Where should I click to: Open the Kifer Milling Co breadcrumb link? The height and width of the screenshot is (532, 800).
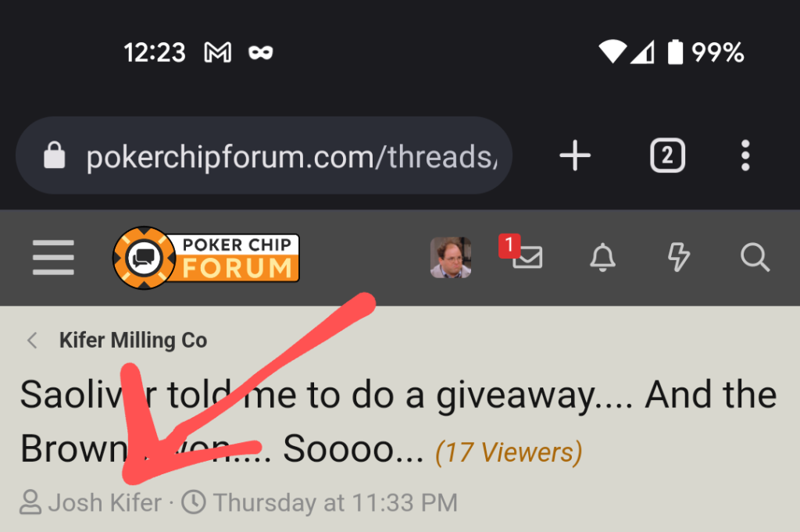point(133,341)
